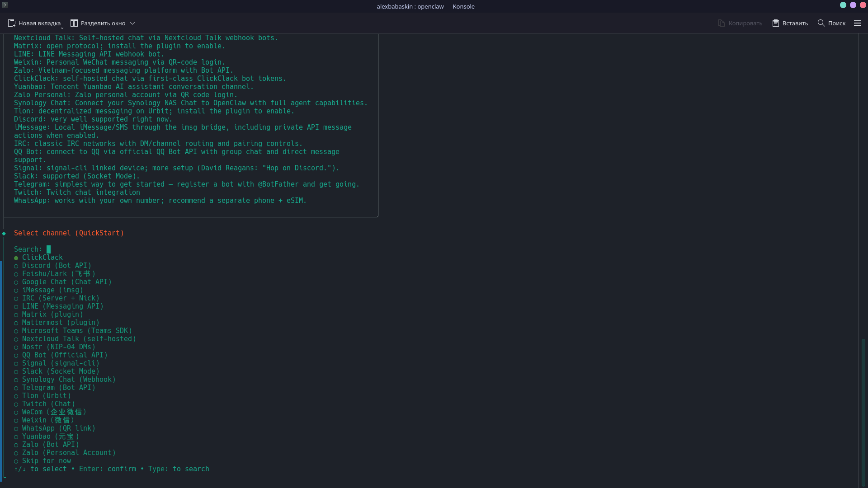The height and width of the screenshot is (488, 868).
Task: Select Microsoft Teams (Teams SDK) option
Action: [x=73, y=331]
